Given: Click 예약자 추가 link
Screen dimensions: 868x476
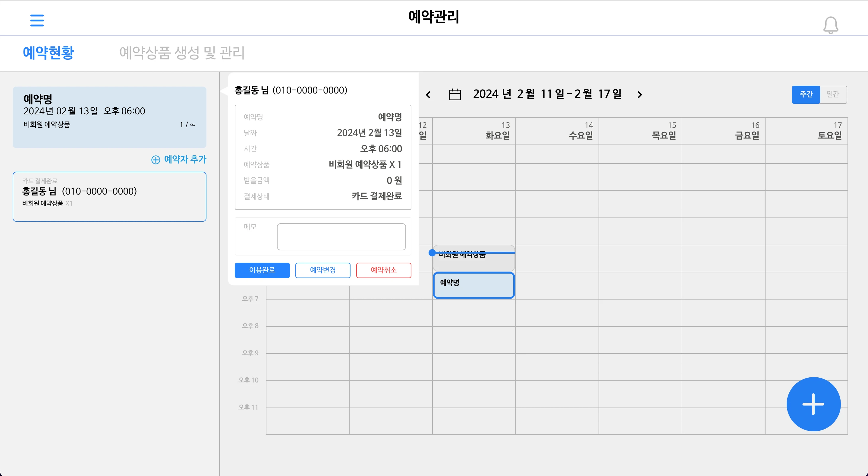Looking at the screenshot, I should click(179, 160).
